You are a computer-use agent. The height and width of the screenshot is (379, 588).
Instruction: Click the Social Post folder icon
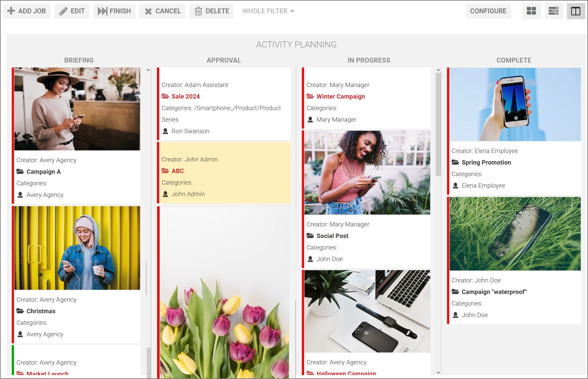tap(310, 236)
